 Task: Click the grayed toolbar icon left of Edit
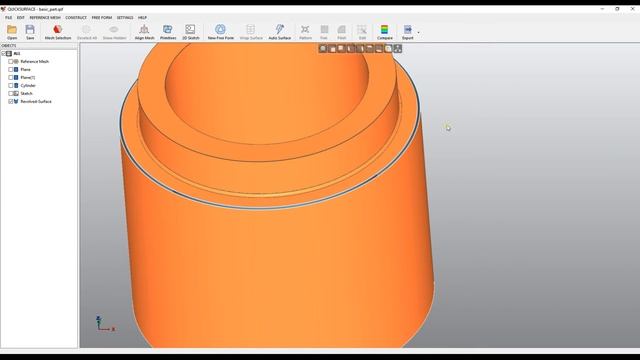(x=342, y=32)
